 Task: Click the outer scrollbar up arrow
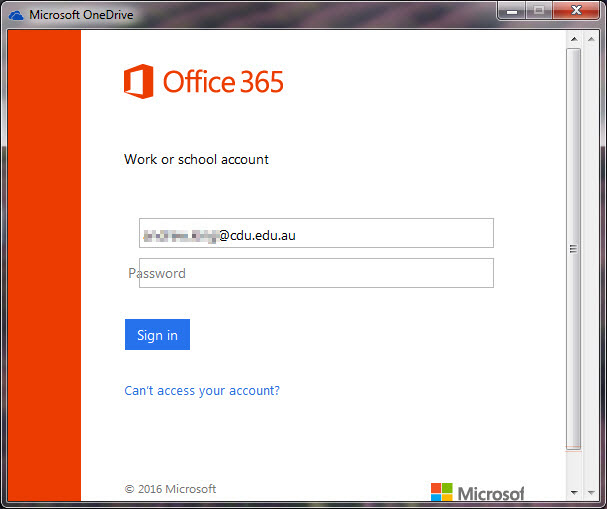click(x=591, y=39)
